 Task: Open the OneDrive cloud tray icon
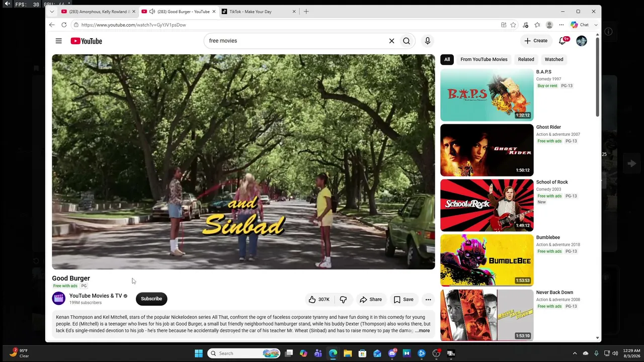pos(586,353)
